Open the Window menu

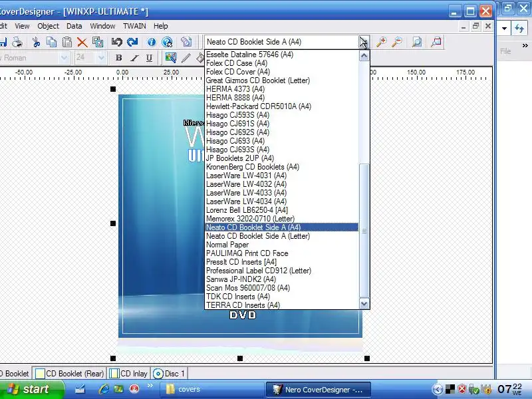point(102,26)
